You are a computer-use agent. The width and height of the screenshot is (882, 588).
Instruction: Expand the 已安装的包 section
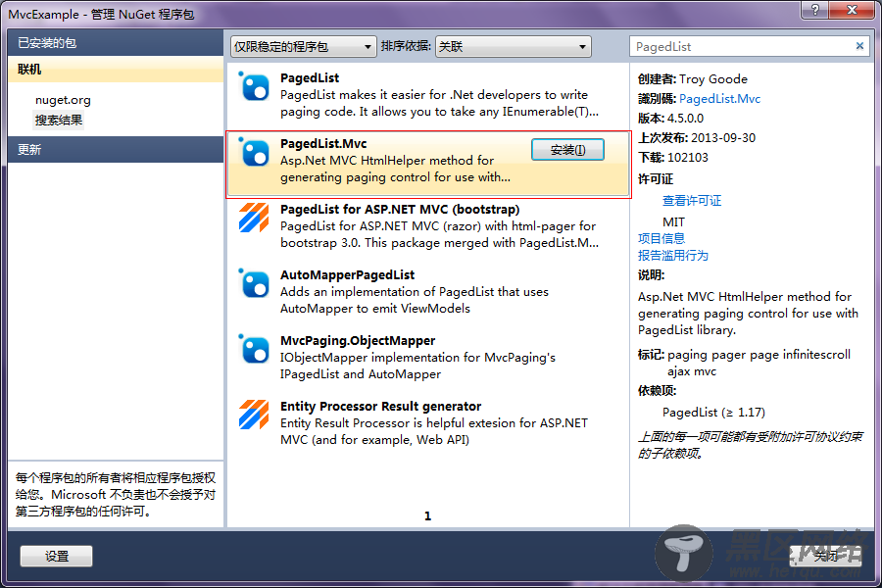click(116, 43)
